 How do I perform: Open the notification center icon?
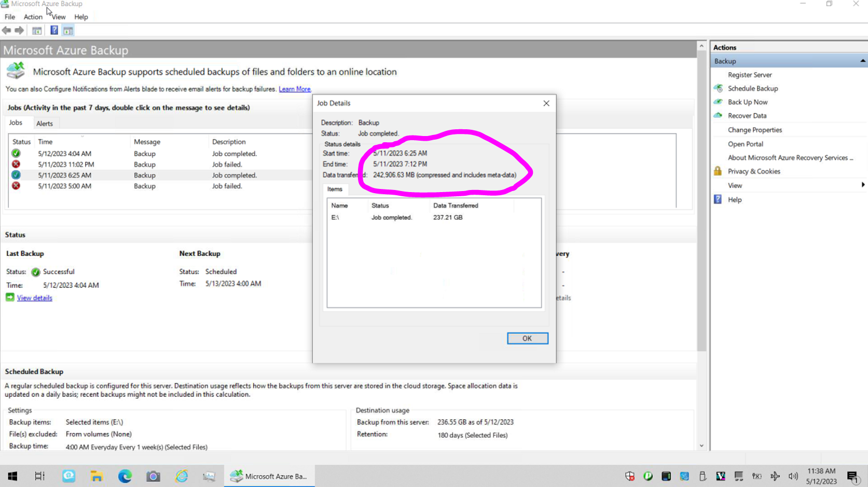pos(852,476)
